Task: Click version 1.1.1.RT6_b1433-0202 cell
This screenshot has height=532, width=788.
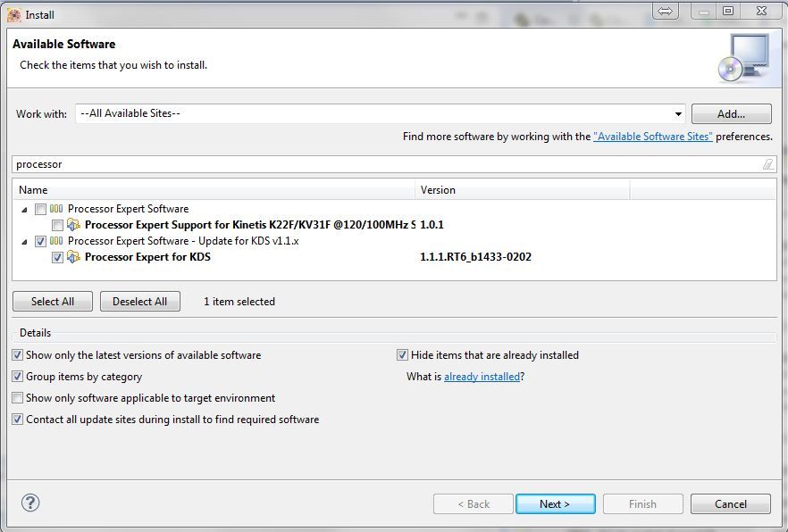Action: [475, 257]
